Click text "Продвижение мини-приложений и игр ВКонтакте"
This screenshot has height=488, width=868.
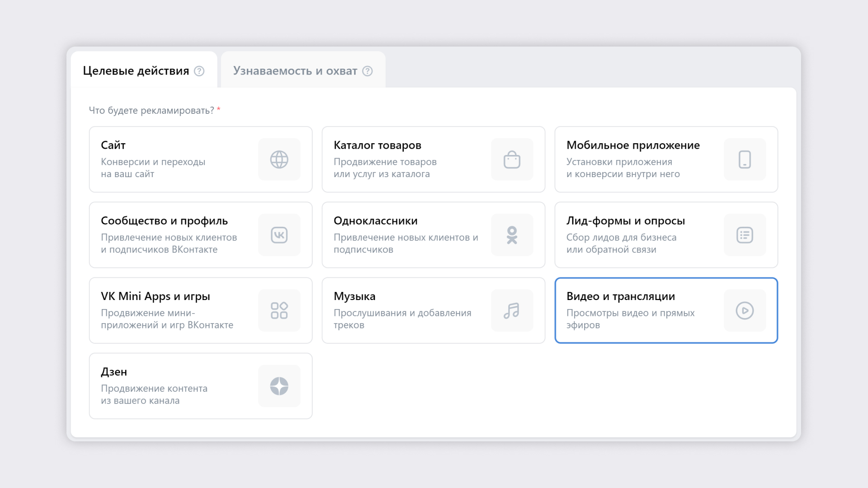pyautogui.click(x=167, y=319)
